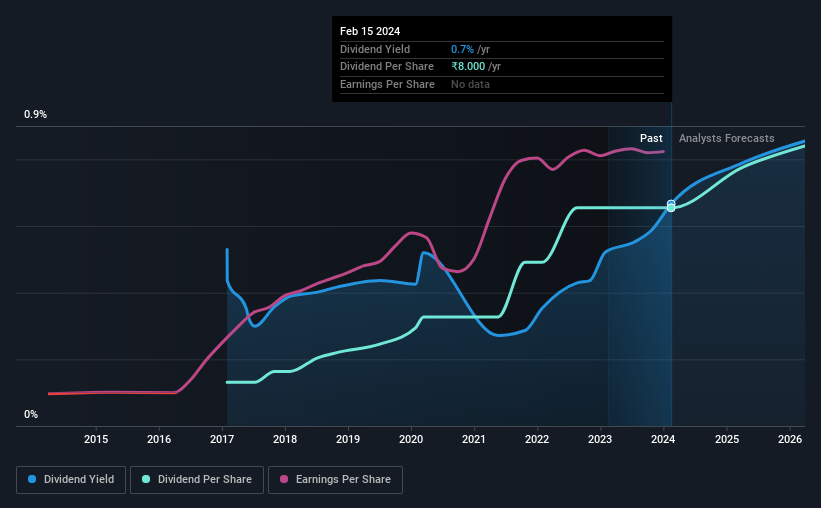Image resolution: width=821 pixels, height=508 pixels.
Task: Click the Past section label
Action: click(x=651, y=138)
